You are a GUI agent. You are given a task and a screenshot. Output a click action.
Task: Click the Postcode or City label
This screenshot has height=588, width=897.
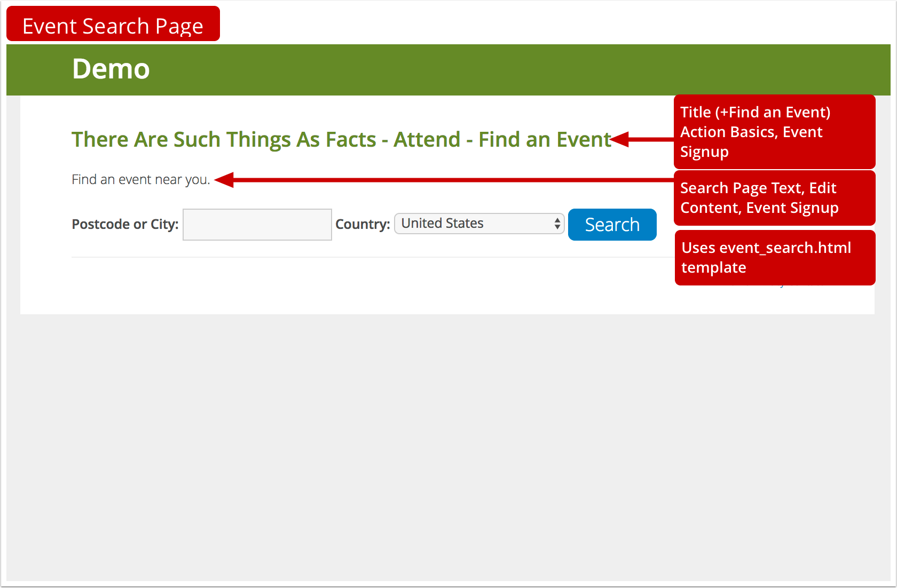tap(124, 224)
